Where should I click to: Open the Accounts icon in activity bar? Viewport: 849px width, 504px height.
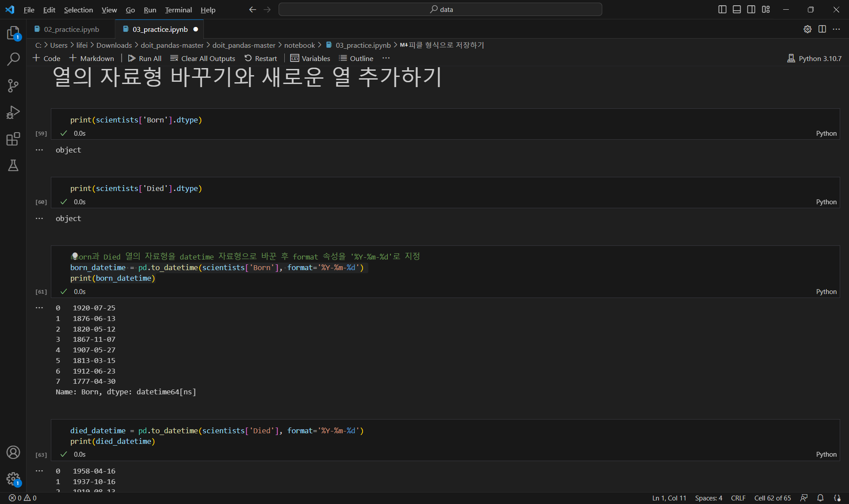[x=13, y=452]
